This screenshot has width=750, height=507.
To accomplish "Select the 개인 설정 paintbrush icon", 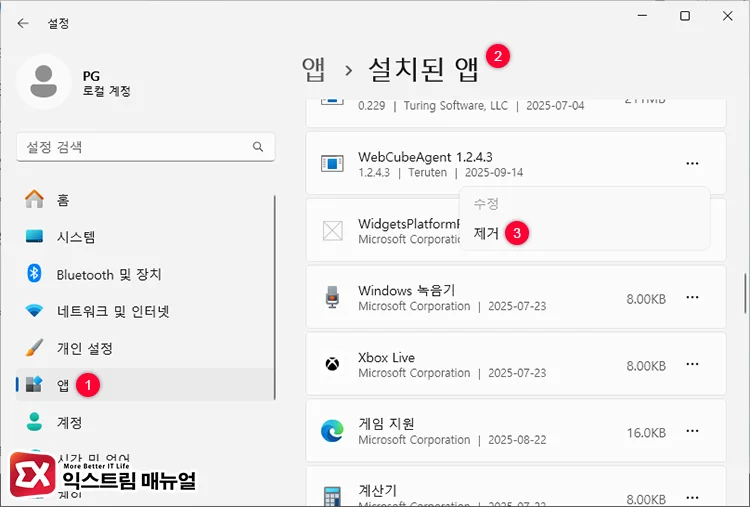I will coord(34,348).
